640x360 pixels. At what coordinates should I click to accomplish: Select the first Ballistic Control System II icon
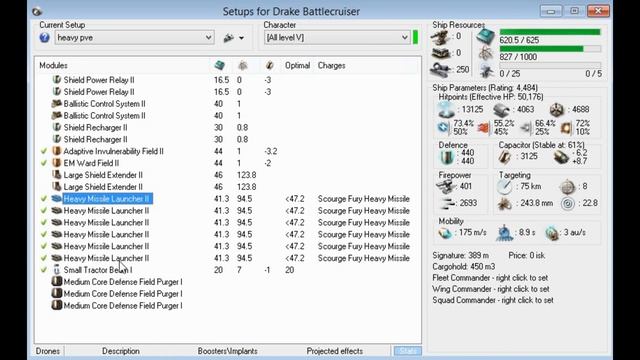click(x=57, y=103)
